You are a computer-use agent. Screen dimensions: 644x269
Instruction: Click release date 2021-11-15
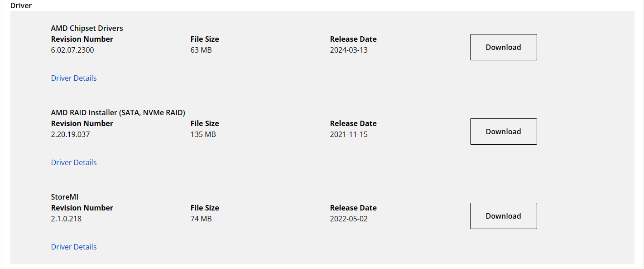click(349, 134)
